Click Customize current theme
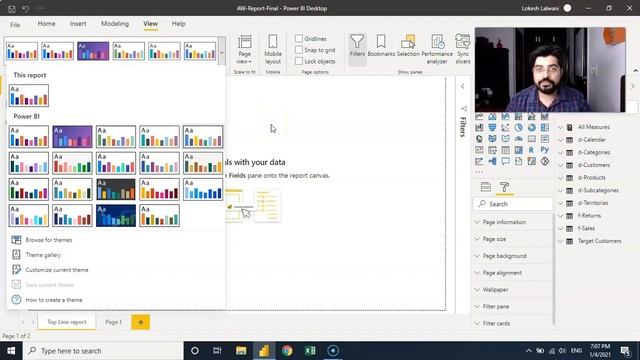 click(x=57, y=270)
